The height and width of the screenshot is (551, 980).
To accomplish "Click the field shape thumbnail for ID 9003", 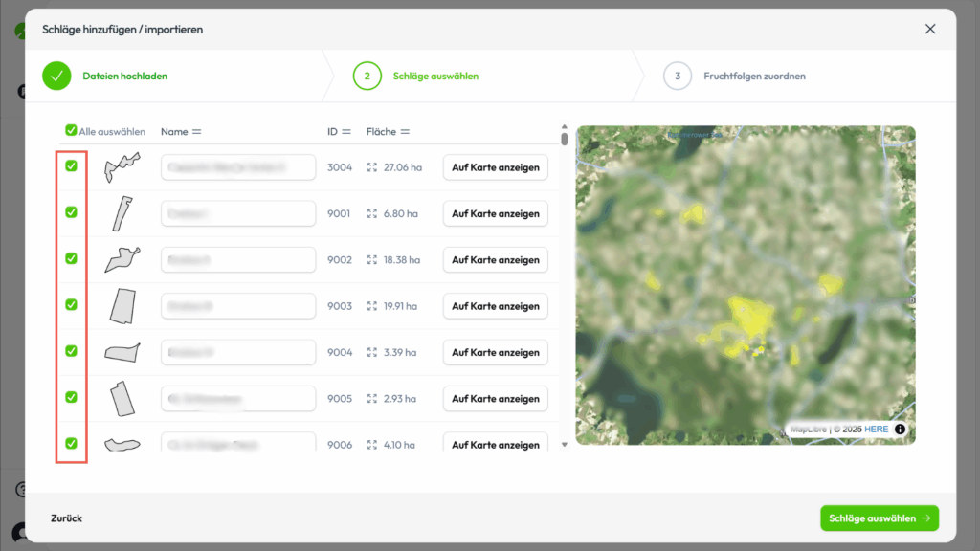I will [121, 306].
